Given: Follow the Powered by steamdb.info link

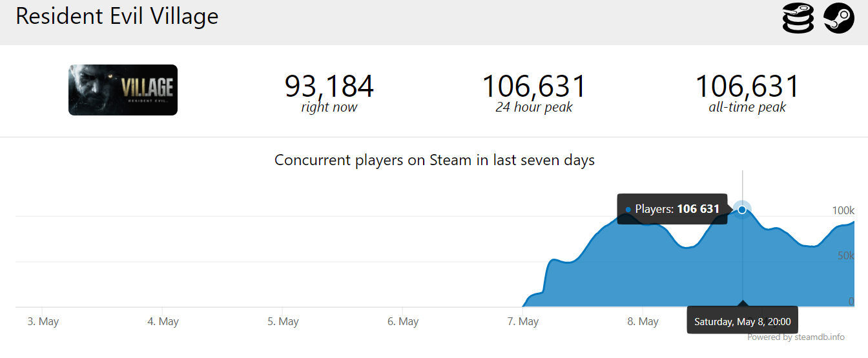Looking at the screenshot, I should [796, 337].
